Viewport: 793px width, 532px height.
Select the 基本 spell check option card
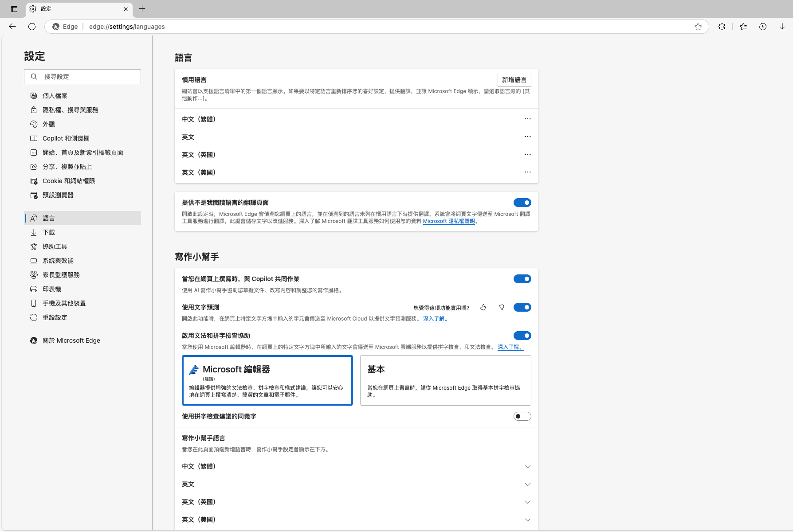point(446,380)
